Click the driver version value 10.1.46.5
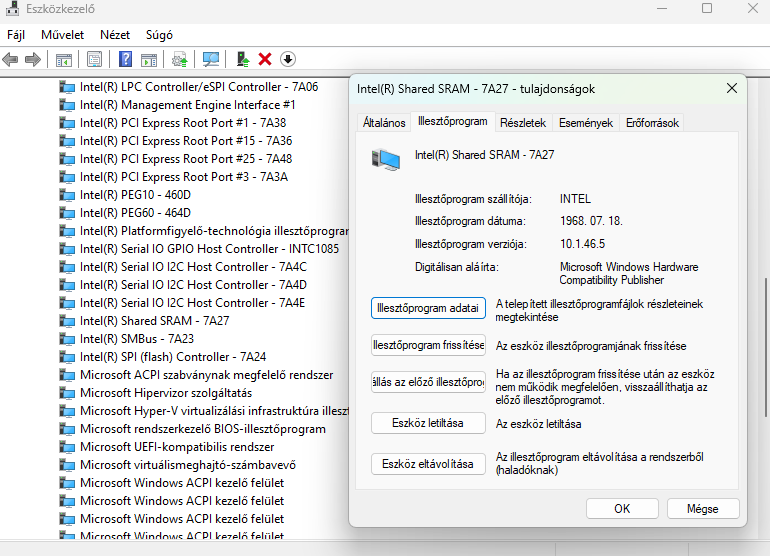The width and height of the screenshot is (770, 556). point(582,244)
